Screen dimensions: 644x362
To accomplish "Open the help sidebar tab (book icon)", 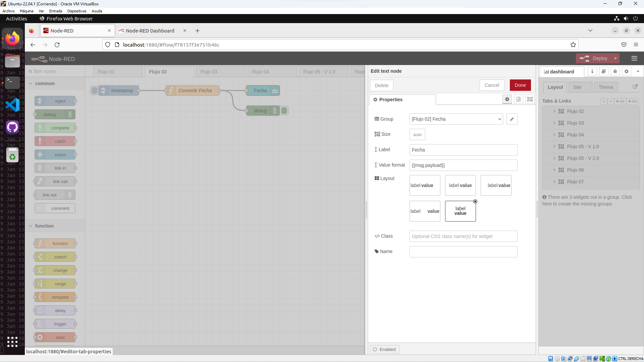I will click(x=603, y=71).
